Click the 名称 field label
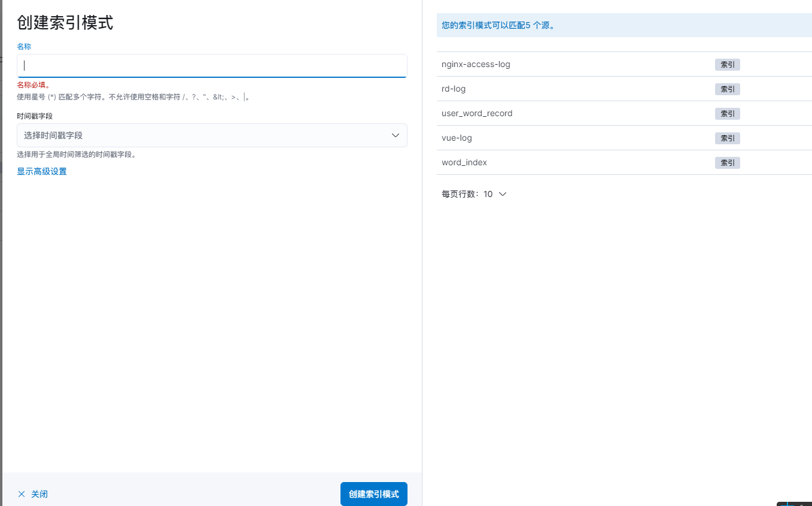Viewport: 812px width, 506px height. click(x=24, y=46)
